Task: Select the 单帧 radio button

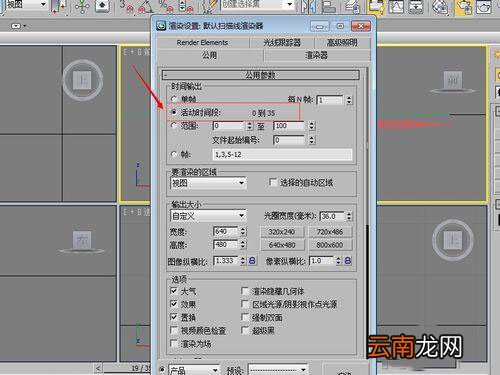Action: coord(174,99)
